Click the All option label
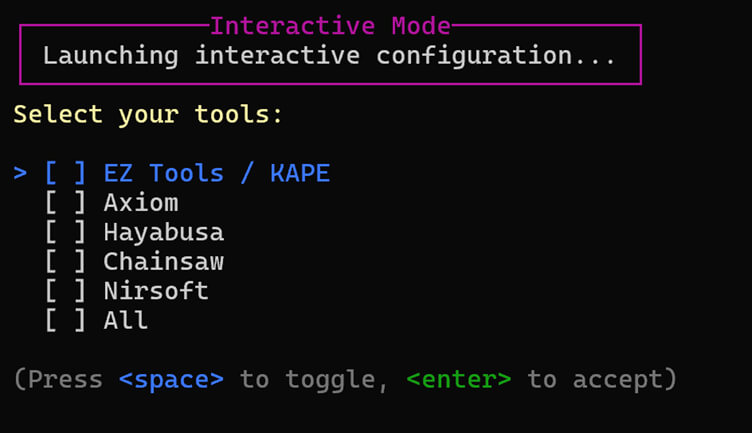 pos(126,321)
